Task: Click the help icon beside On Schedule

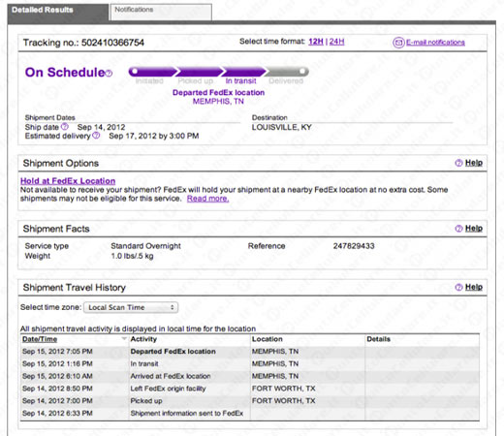Action: pos(110,74)
